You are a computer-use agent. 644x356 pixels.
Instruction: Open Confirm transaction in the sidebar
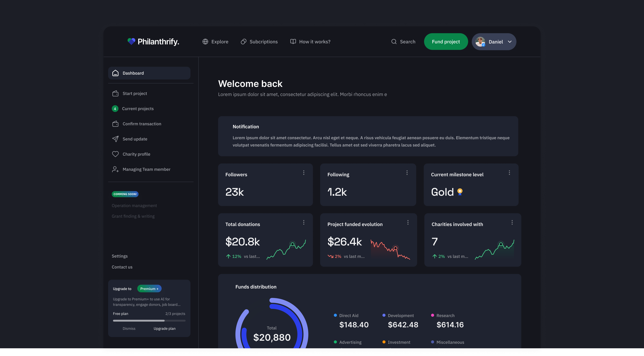click(142, 124)
